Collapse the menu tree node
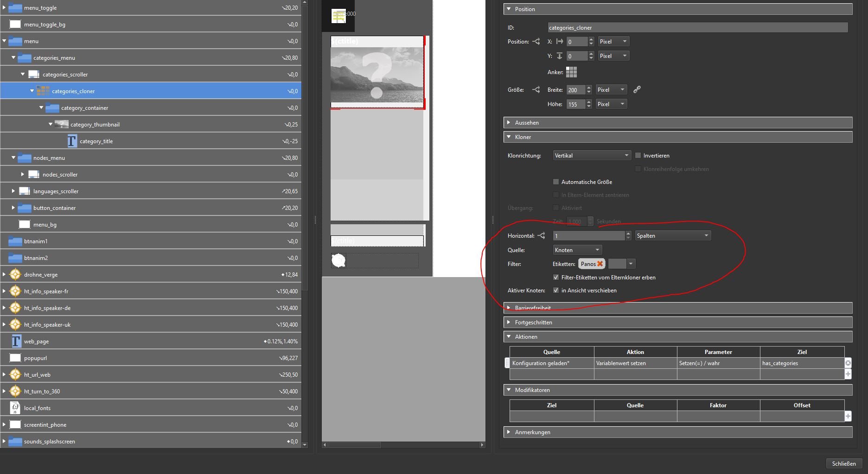The image size is (868, 474). [4, 41]
